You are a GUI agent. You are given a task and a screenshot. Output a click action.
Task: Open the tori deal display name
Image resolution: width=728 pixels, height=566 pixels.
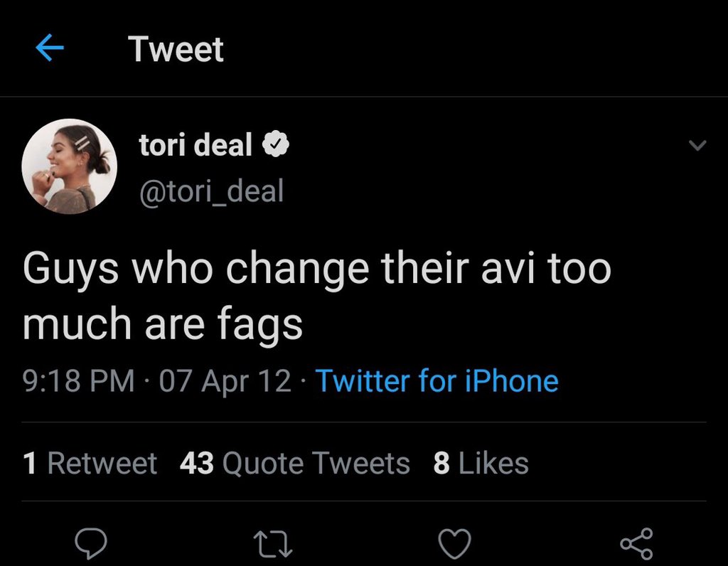tap(196, 145)
